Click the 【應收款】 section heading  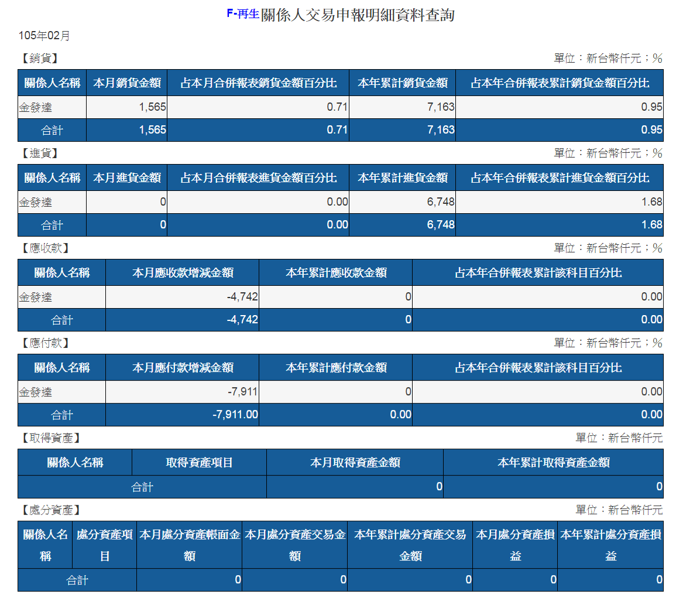tap(46, 248)
